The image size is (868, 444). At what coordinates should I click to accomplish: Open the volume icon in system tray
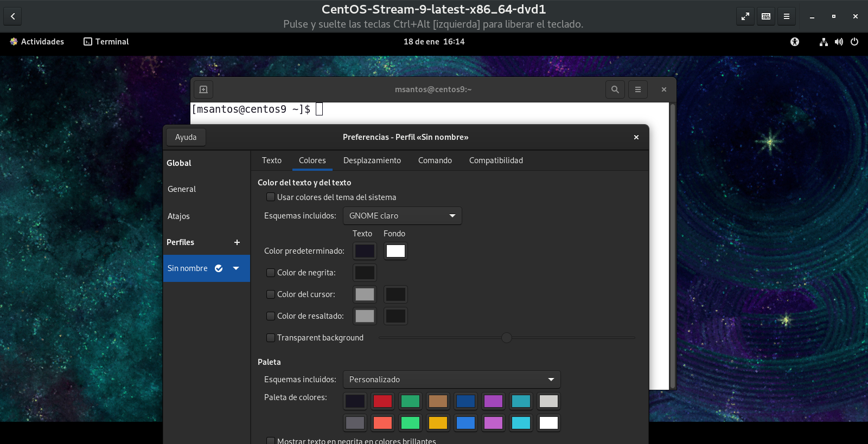[x=839, y=42]
